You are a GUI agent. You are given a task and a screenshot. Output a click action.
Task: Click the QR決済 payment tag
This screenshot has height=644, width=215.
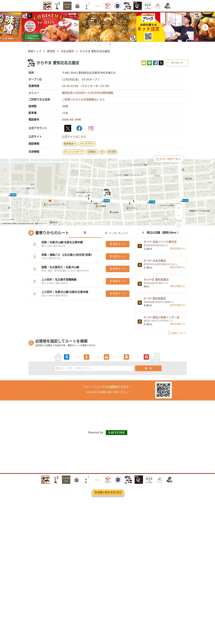coord(112,152)
